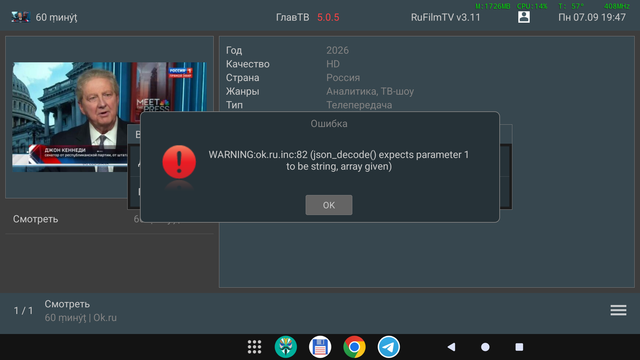Click the red exclamation error icon
The image size is (640, 360).
(x=179, y=162)
